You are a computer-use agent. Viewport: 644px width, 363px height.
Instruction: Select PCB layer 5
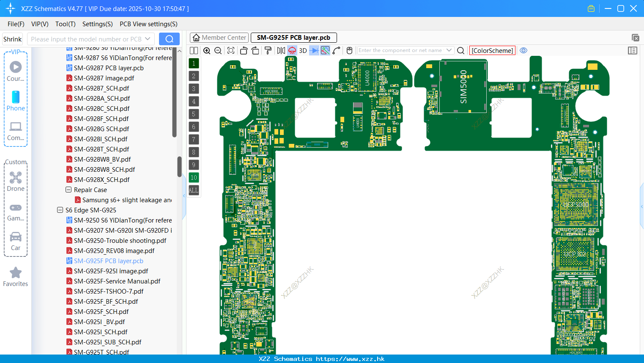tap(194, 114)
